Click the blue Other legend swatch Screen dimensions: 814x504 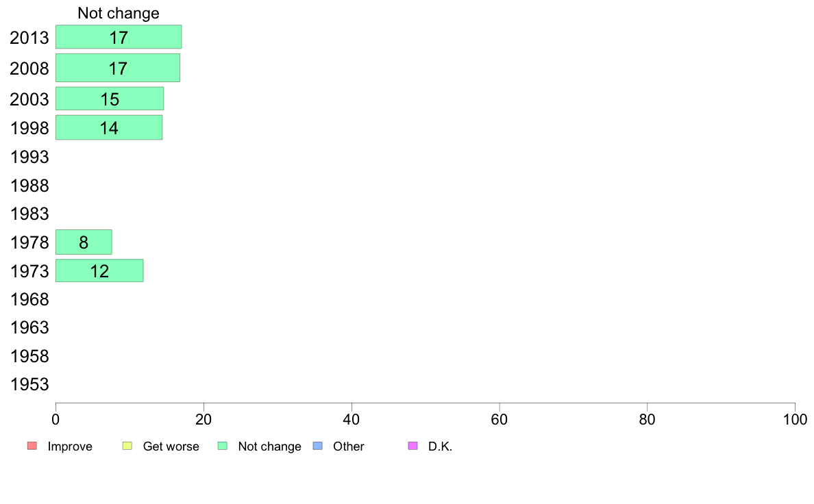(318, 446)
